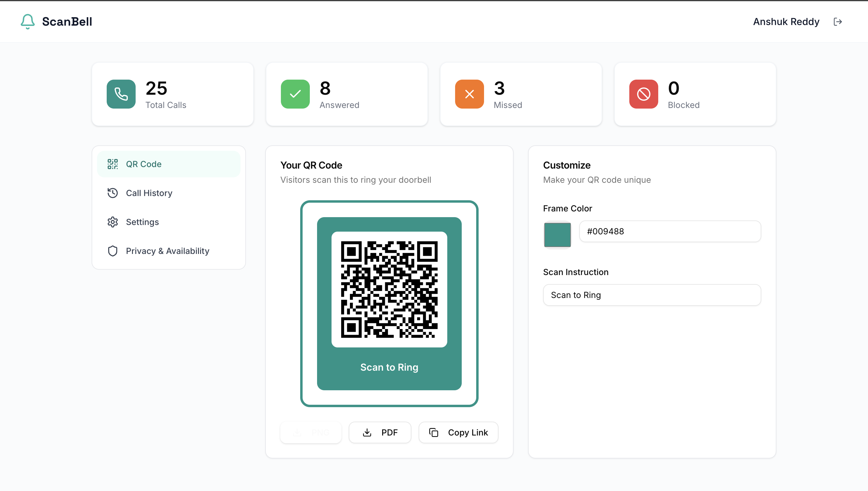Go to the Settings page
Image resolution: width=868 pixels, height=491 pixels.
coord(169,222)
